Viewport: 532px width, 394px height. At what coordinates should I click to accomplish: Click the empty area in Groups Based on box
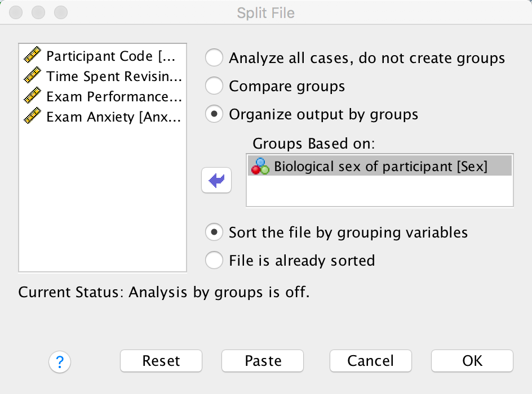pos(379,192)
